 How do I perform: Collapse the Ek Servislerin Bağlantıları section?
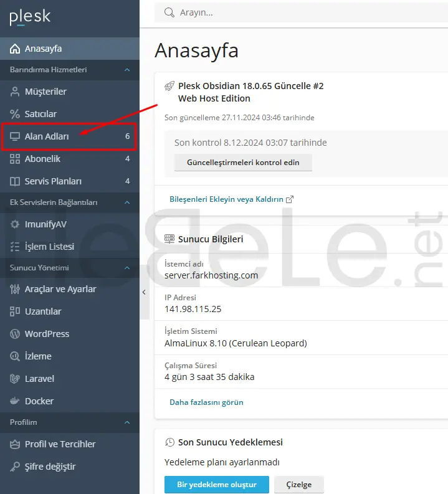(127, 202)
